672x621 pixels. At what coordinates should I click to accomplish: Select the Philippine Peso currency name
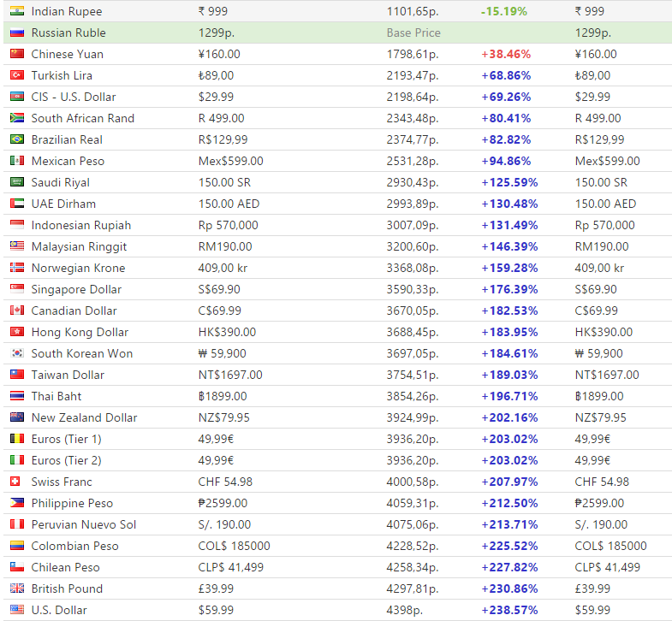(72, 503)
